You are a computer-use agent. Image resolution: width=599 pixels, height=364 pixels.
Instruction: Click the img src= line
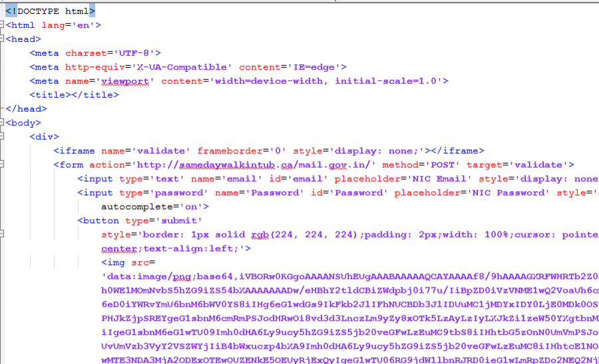[x=128, y=262]
